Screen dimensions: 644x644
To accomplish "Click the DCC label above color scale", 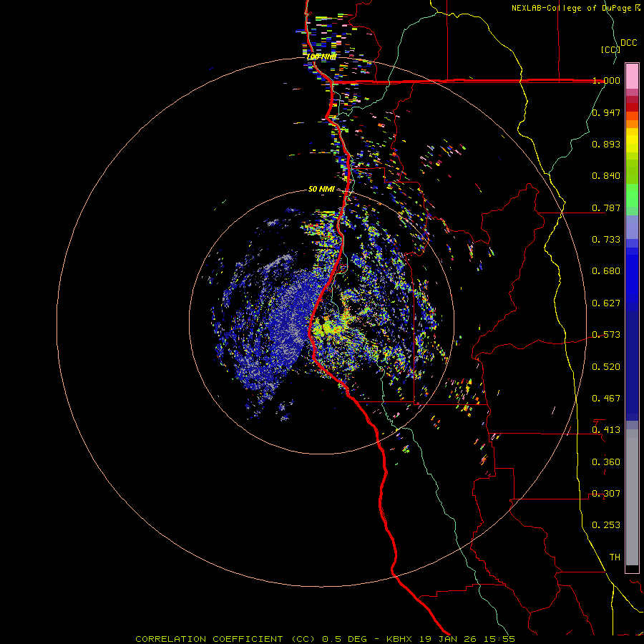I will (x=629, y=43).
